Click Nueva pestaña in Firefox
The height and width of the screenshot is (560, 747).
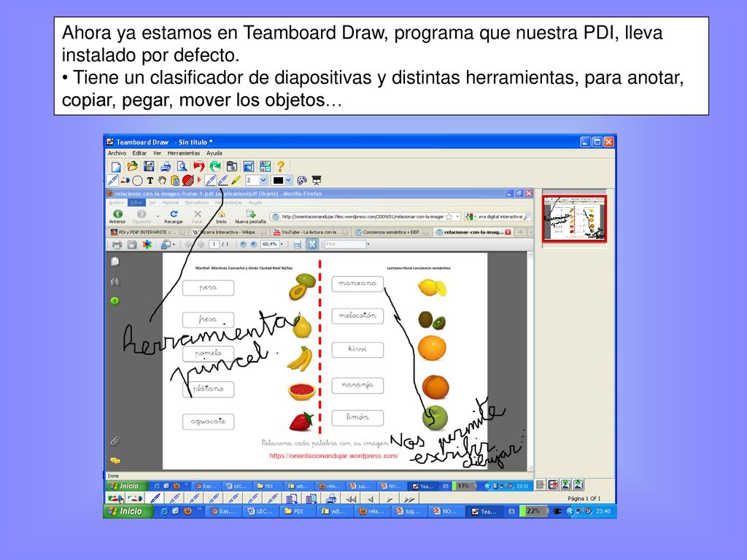tap(251, 217)
